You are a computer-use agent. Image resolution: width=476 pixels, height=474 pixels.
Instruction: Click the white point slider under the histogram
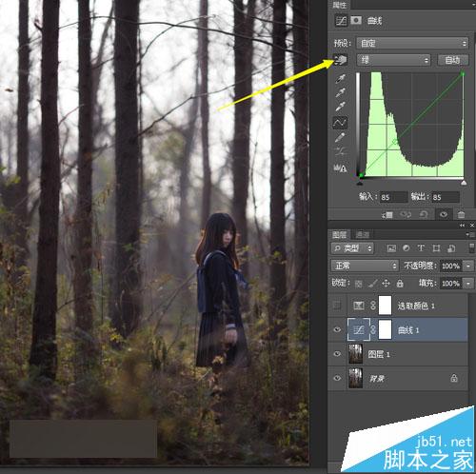tap(464, 183)
